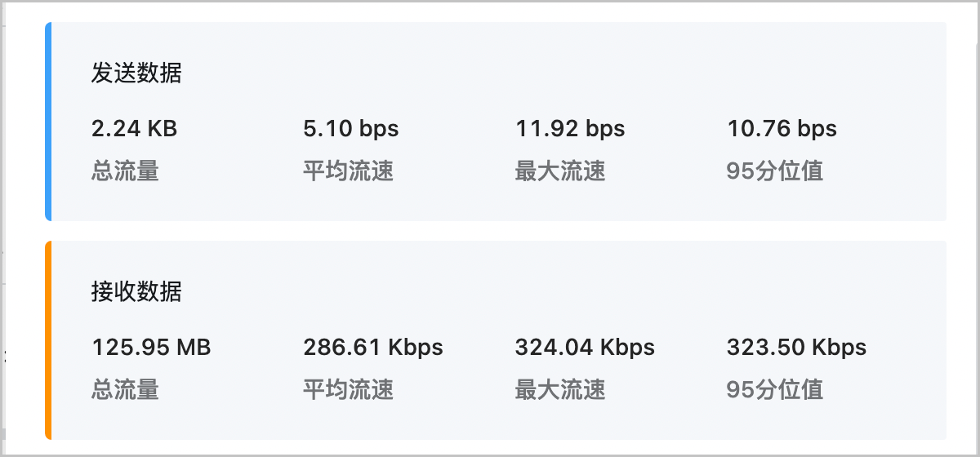Click 最大流速 label under received data

[560, 389]
